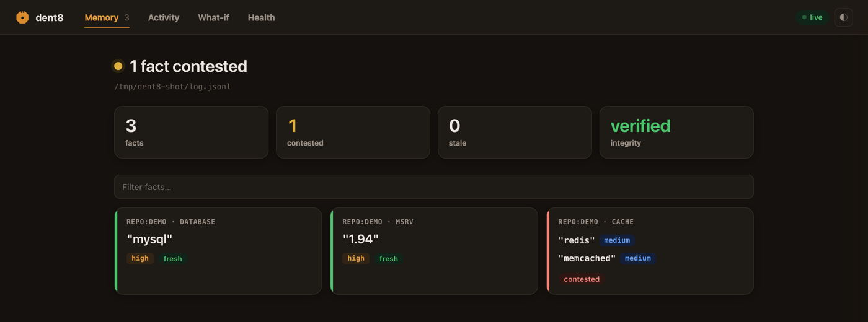Open the Memory tab

pyautogui.click(x=107, y=17)
